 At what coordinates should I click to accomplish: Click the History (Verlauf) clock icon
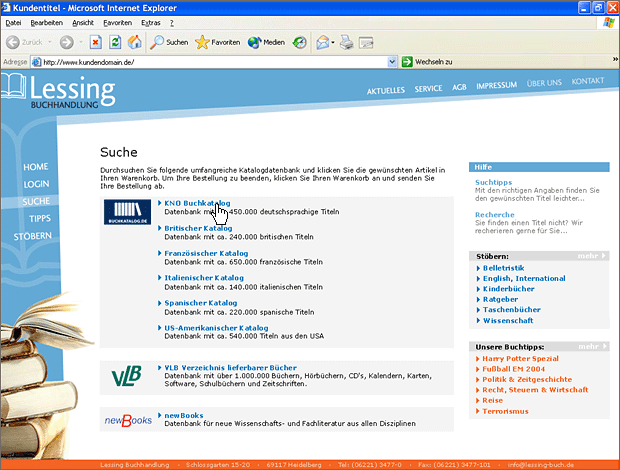tap(299, 42)
